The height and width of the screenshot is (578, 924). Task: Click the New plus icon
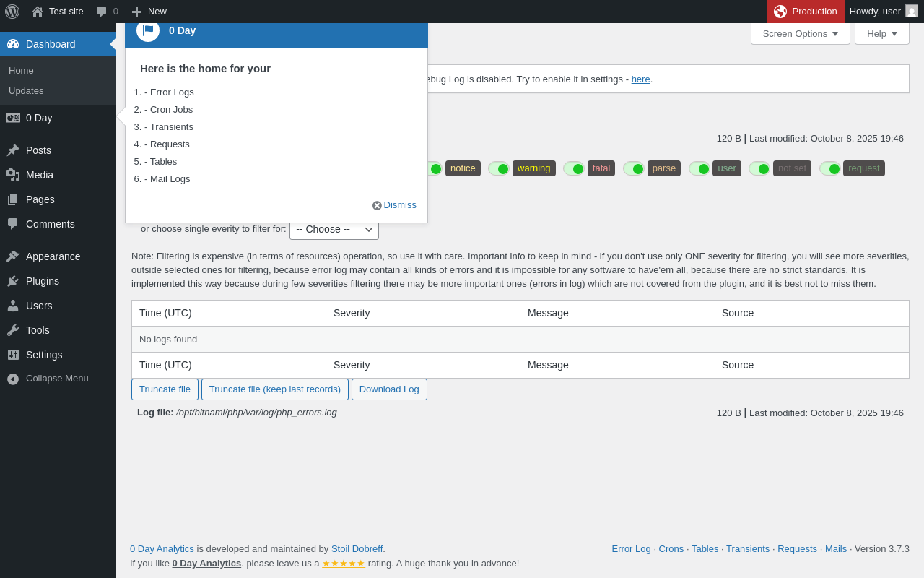(136, 12)
